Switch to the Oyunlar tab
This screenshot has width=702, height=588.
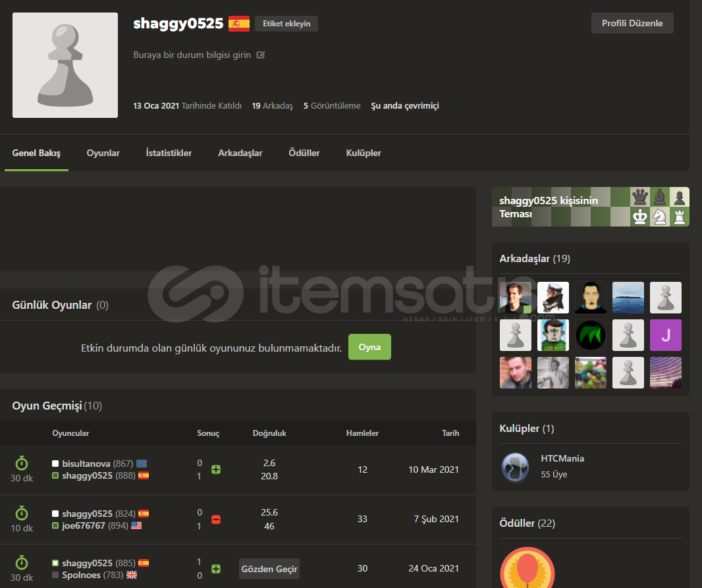click(x=103, y=153)
